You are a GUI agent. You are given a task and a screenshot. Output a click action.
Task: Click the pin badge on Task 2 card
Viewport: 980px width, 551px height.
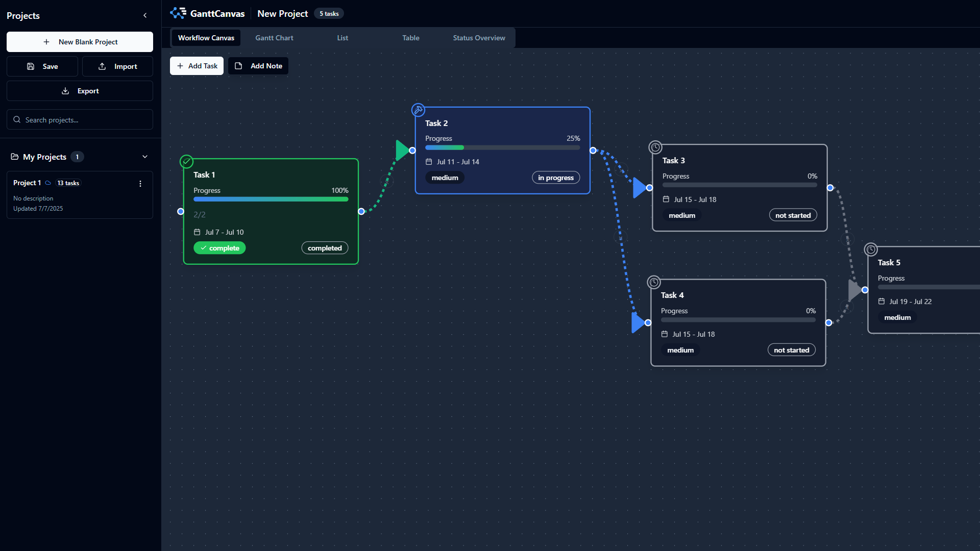[x=419, y=110]
